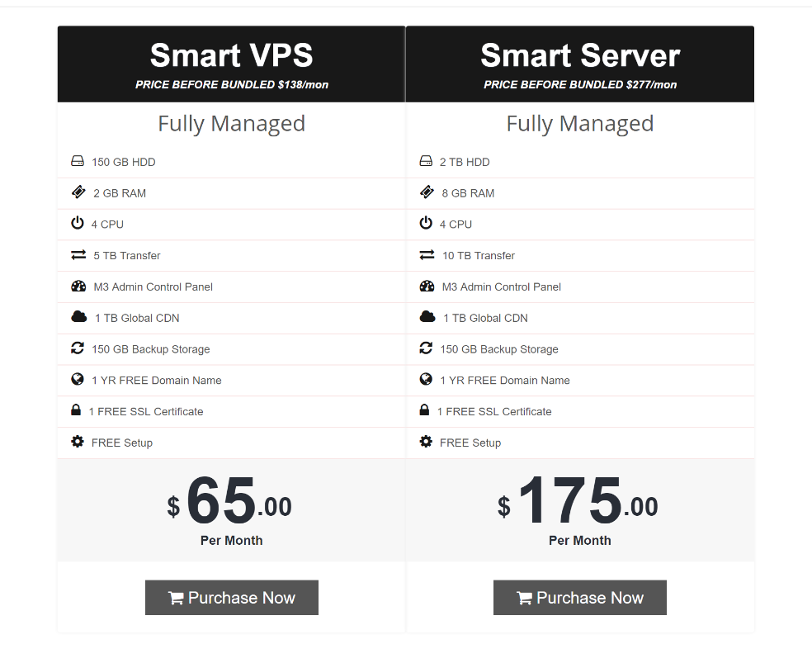Click the transfer arrows icon beside 5 TB Transfer

pyautogui.click(x=78, y=255)
